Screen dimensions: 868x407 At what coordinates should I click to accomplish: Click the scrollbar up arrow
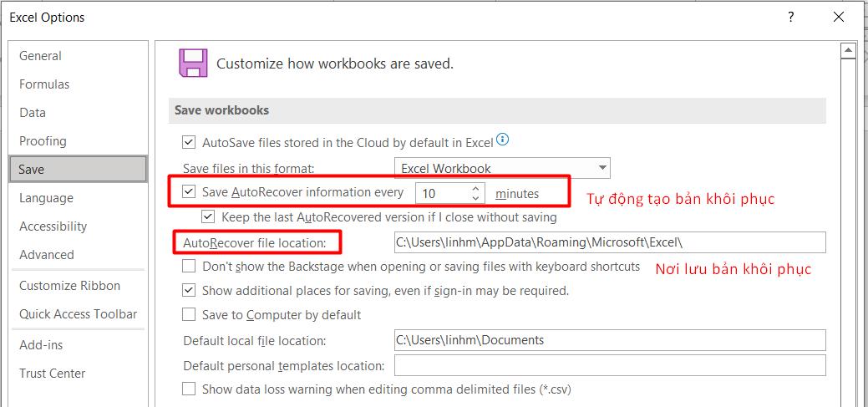click(x=848, y=52)
